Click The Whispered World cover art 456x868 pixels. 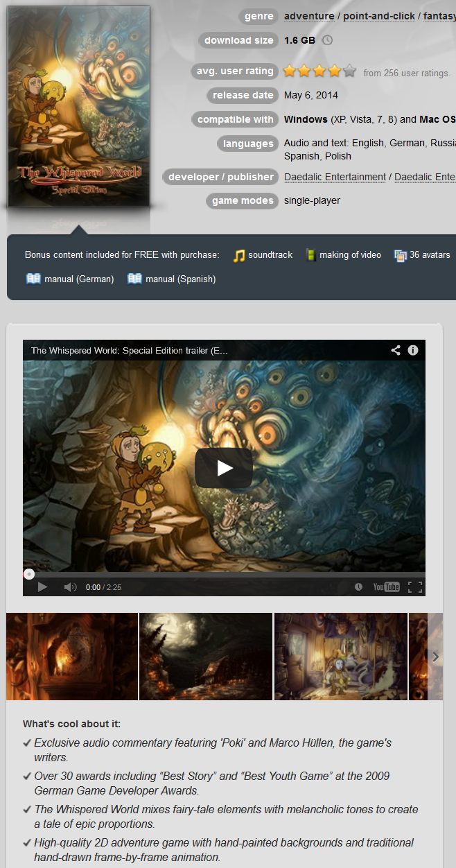click(78, 106)
